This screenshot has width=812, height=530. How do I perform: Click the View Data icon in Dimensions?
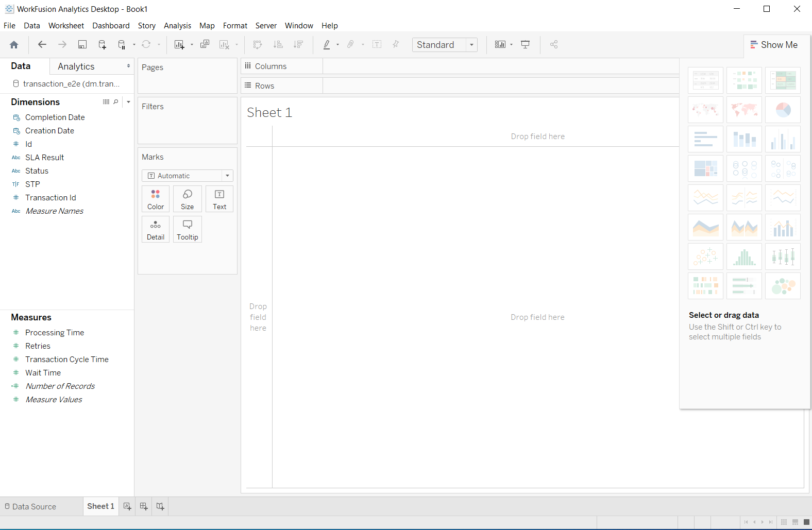(106, 102)
